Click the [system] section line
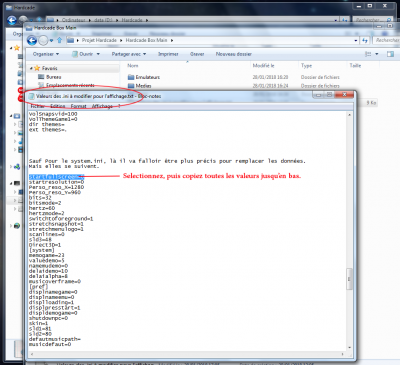 tap(41, 250)
